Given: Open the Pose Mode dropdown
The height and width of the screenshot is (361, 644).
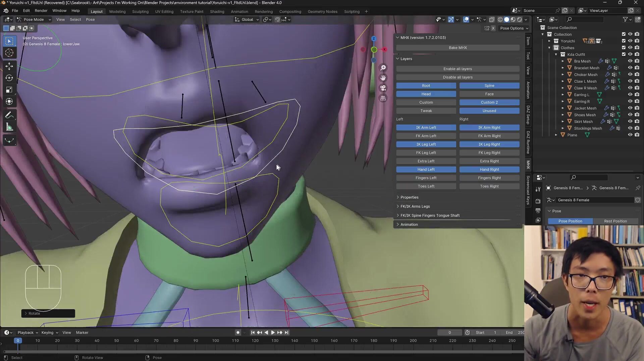Looking at the screenshot, I should pyautogui.click(x=34, y=19).
